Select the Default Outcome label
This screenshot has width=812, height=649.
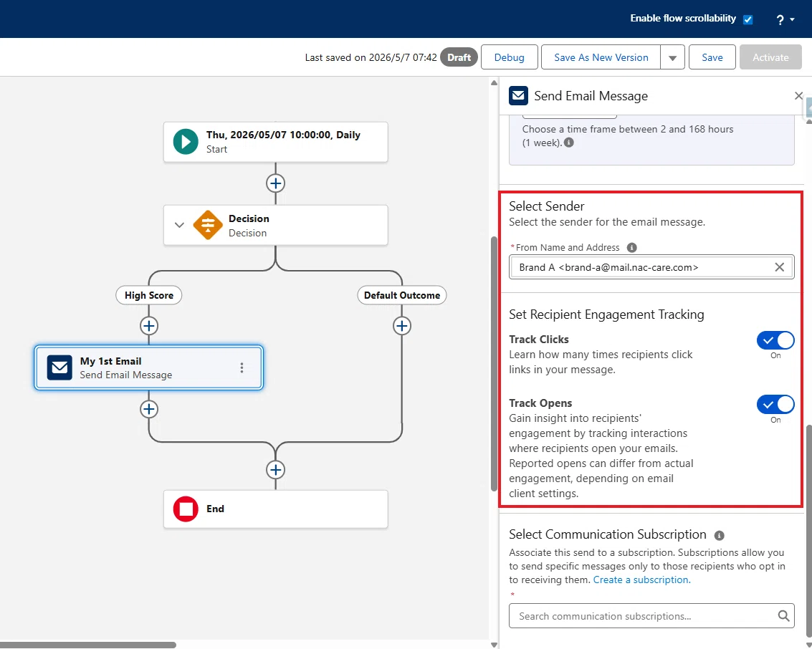[x=402, y=295]
